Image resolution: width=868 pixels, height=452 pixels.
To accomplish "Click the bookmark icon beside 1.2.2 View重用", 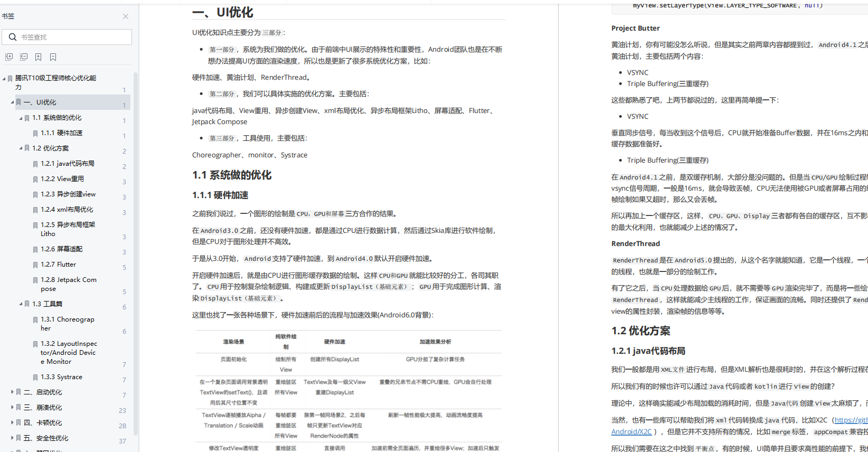I will (35, 180).
